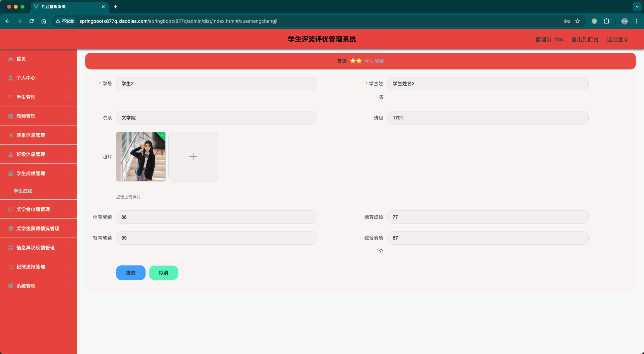Open the password key icon in address bar

(567, 21)
